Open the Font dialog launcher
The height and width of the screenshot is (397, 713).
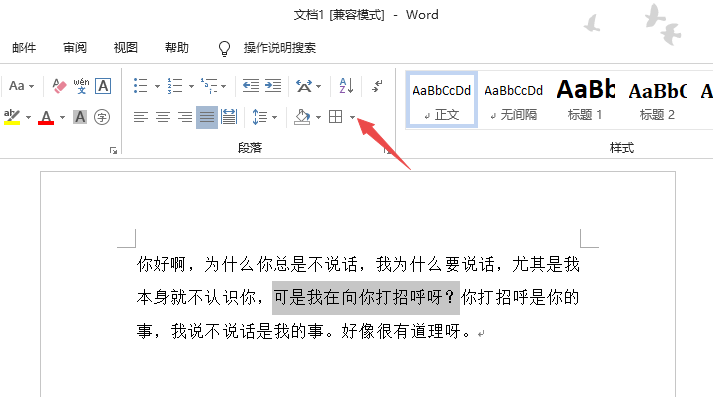(x=113, y=151)
